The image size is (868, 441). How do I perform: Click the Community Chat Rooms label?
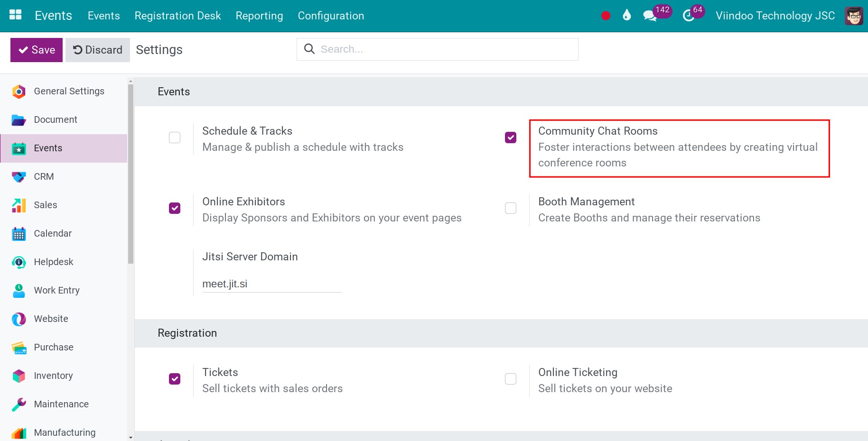[598, 131]
